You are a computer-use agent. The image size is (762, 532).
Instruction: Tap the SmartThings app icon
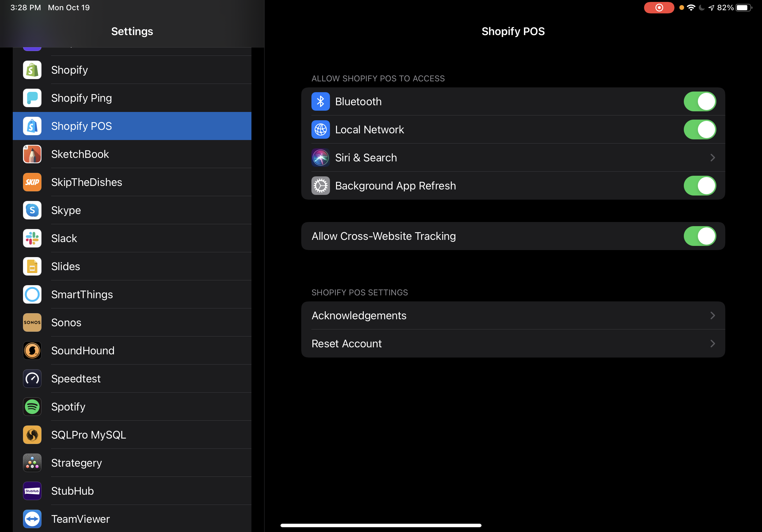(32, 294)
